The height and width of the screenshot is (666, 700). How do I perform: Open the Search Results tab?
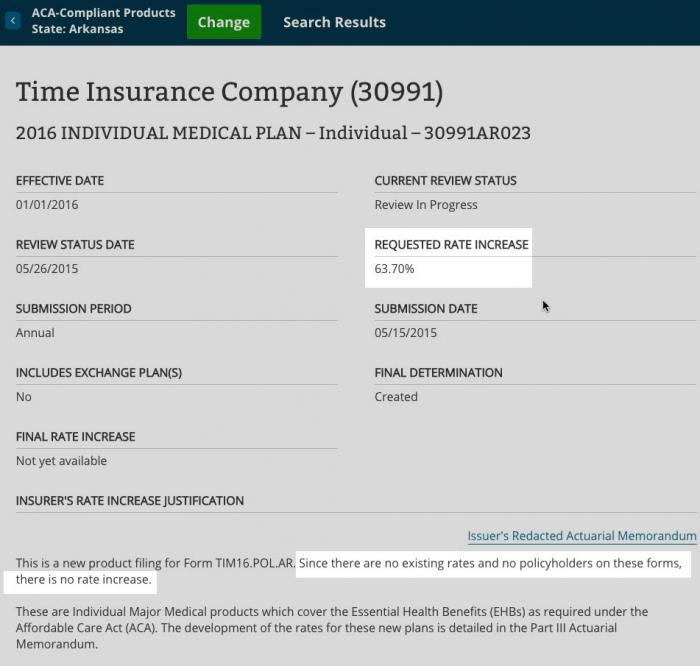(334, 22)
